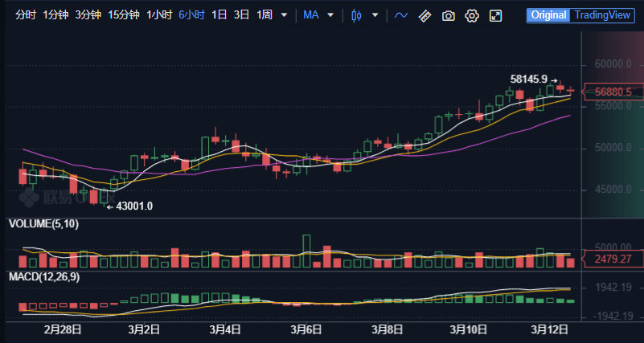This screenshot has width=644, height=343.
Task: Switch to Original chart mode
Action: pyautogui.click(x=548, y=15)
